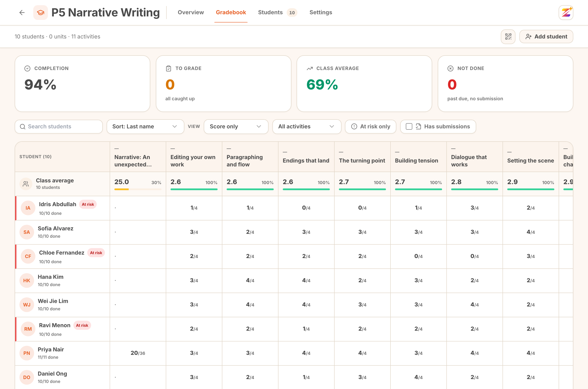Select Idris Abdullah's 3/4 Dialogue that works score
Screen dimensions: 588x389
pos(474,208)
